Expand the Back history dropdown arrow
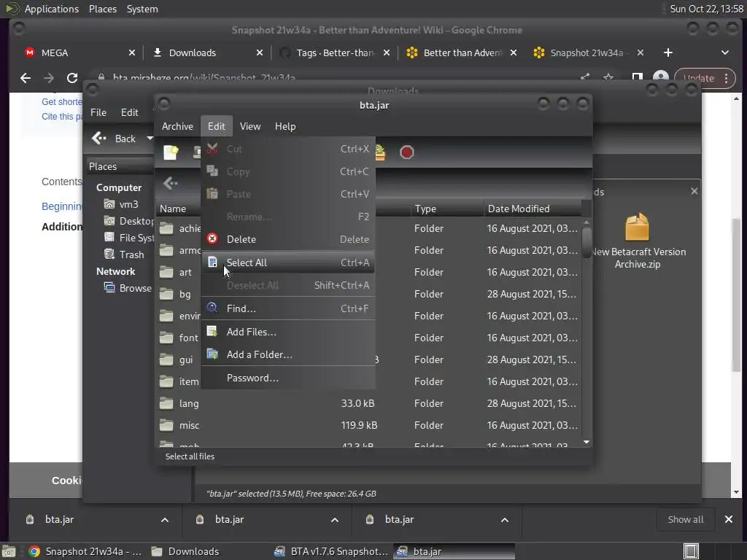 [150, 138]
